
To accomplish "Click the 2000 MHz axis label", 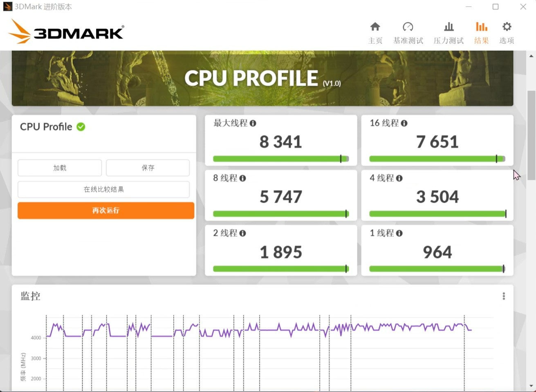I will [36, 379].
